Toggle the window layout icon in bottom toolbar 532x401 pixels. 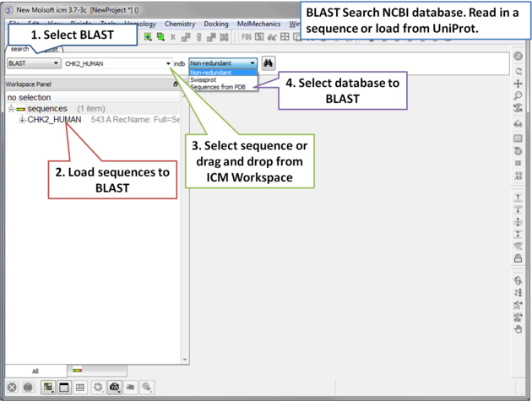[x=63, y=387]
